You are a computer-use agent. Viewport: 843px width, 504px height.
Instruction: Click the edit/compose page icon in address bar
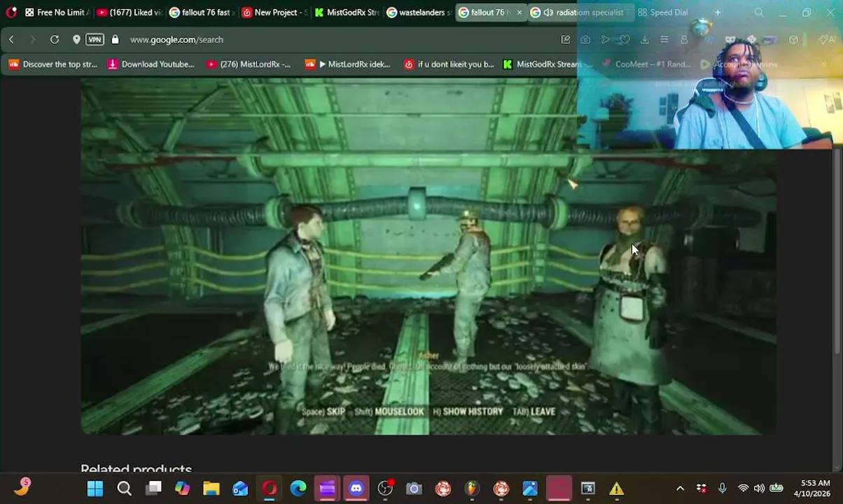[565, 39]
